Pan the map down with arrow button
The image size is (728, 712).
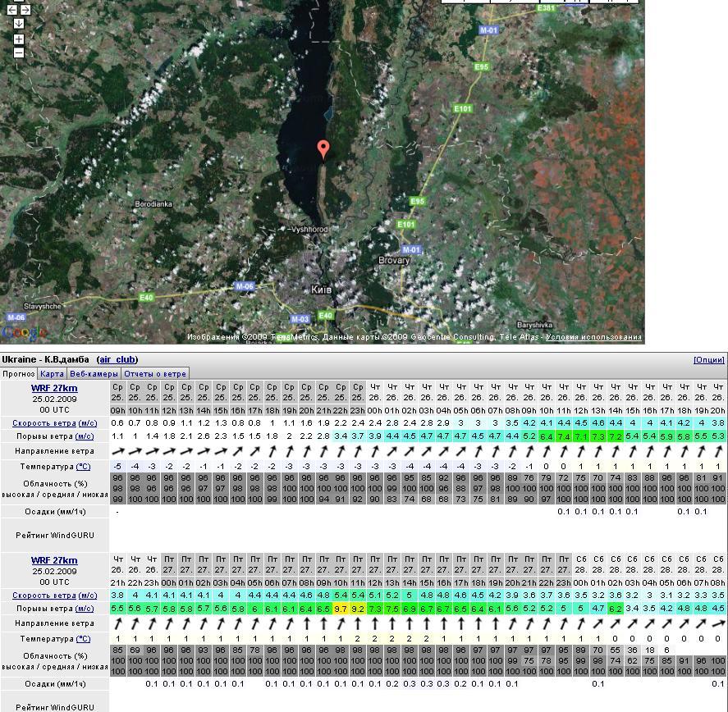[x=18, y=23]
